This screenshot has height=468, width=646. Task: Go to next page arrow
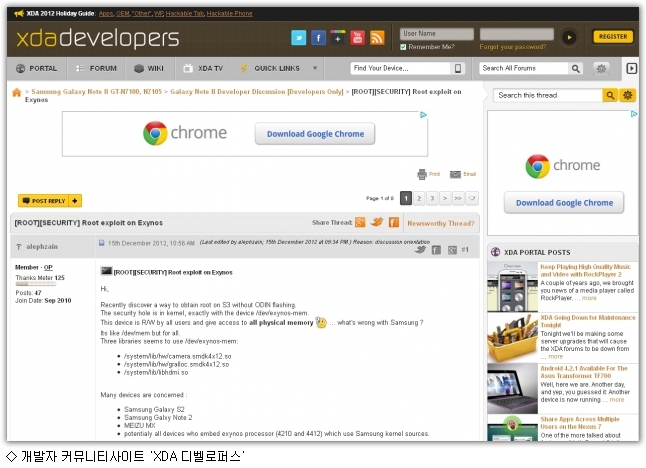pos(445,199)
